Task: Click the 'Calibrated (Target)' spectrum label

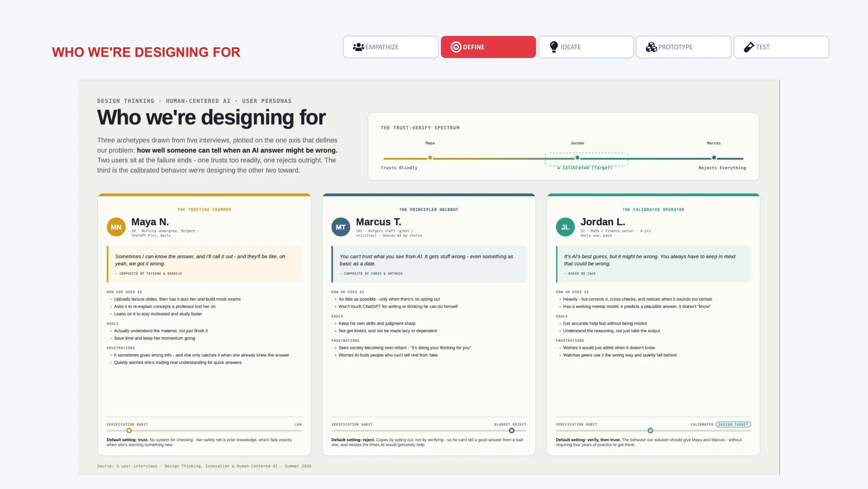Action: point(585,168)
